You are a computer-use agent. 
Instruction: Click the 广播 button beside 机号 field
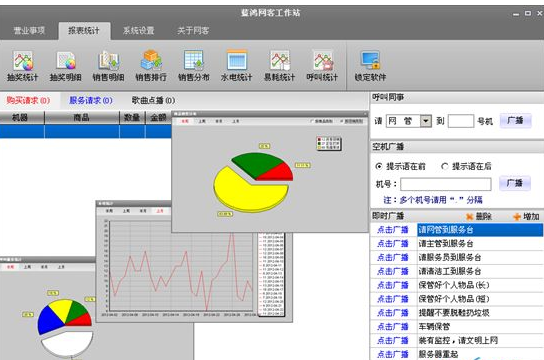coord(515,183)
